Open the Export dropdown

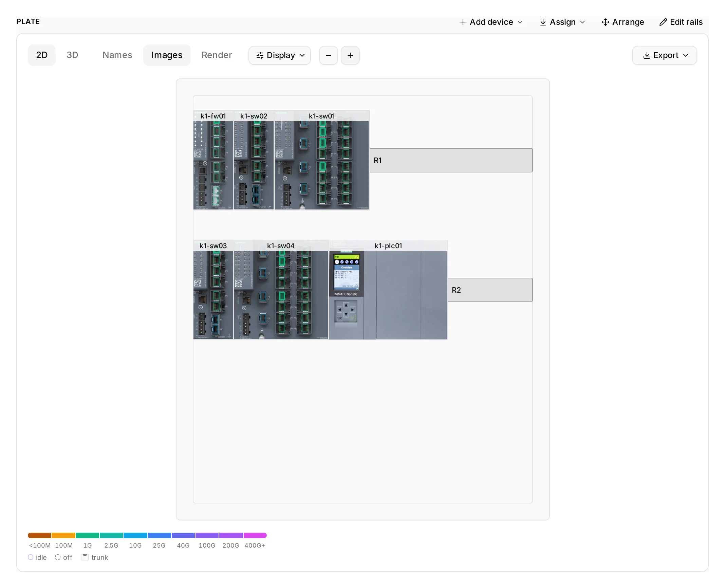(x=665, y=55)
